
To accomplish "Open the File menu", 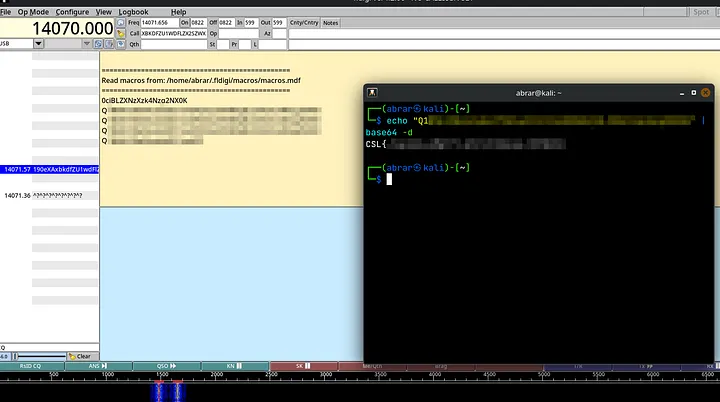I will 6,12.
